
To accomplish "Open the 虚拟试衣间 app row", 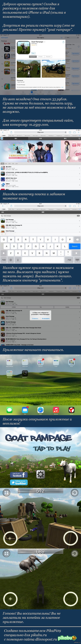I will [40, 168].
